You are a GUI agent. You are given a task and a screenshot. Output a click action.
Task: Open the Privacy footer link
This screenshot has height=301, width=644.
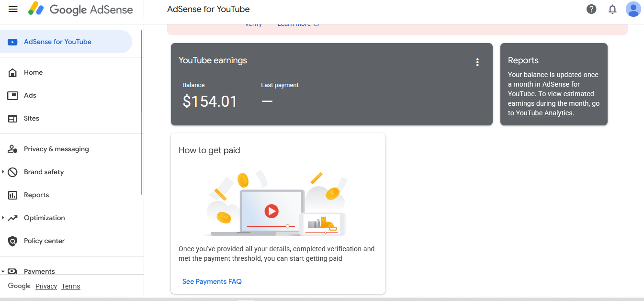point(46,286)
